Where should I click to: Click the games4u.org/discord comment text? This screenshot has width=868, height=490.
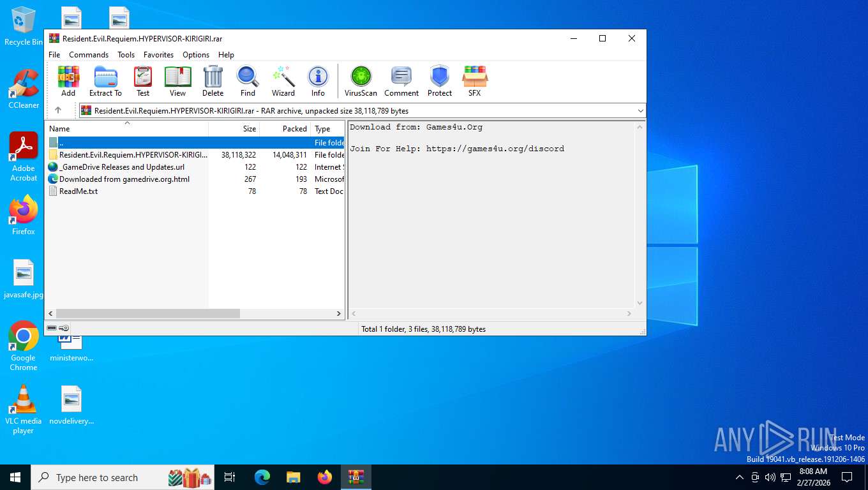click(x=495, y=149)
